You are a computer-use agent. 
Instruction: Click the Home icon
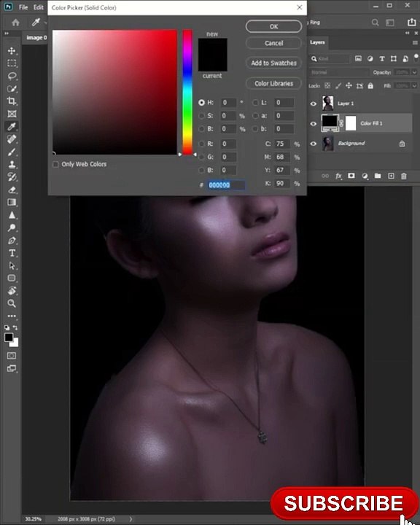tap(15, 23)
